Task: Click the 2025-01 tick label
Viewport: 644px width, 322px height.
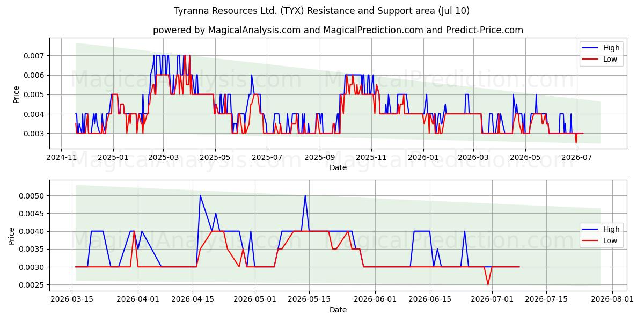Action: (113, 157)
